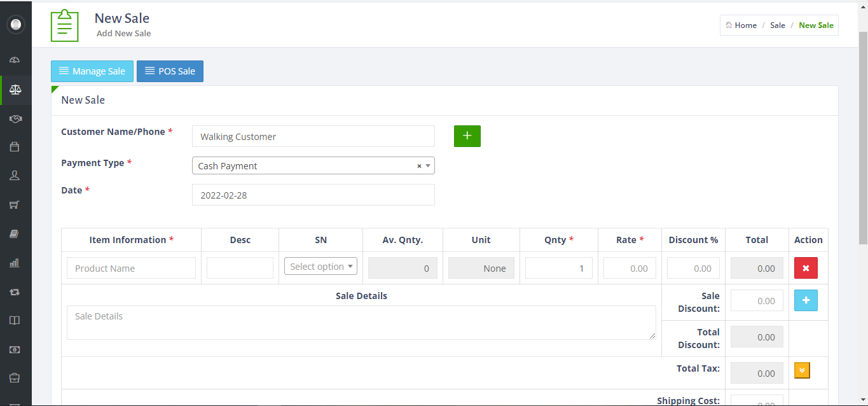Open the cash money icon in sidebar
Screen dimensions: 868x406
(x=14, y=349)
